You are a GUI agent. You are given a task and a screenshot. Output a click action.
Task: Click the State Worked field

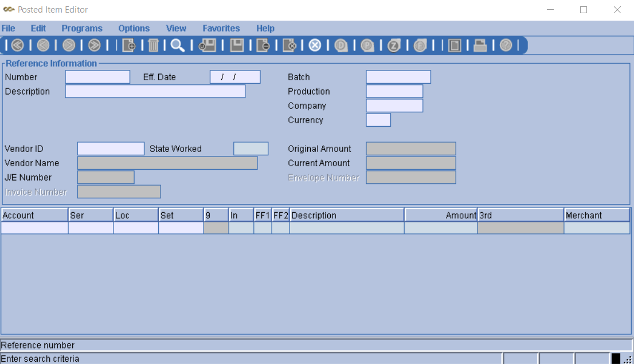point(251,148)
